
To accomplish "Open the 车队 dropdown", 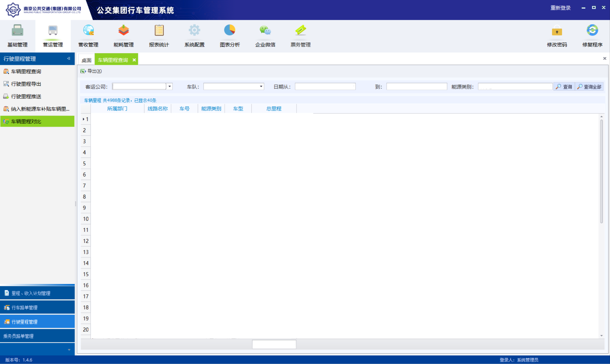I will [x=260, y=86].
